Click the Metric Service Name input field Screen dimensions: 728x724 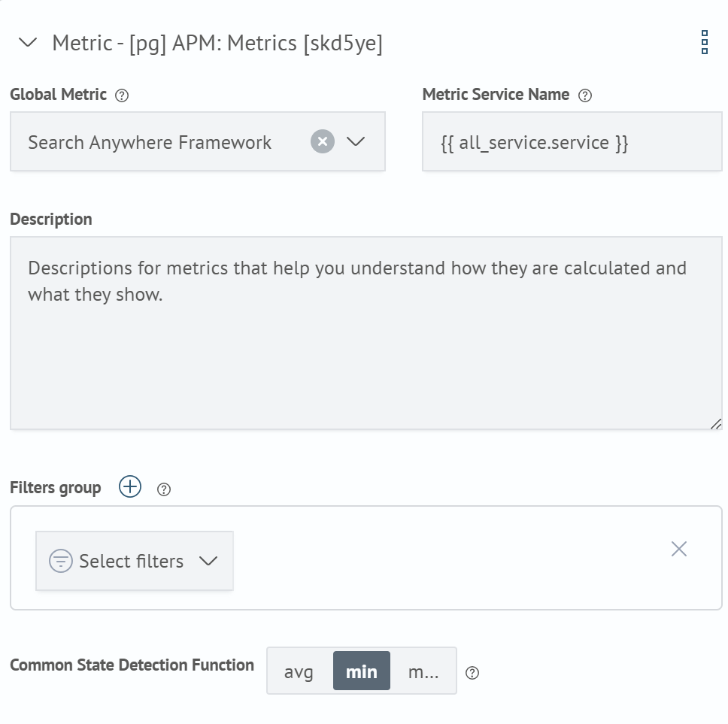point(572,141)
